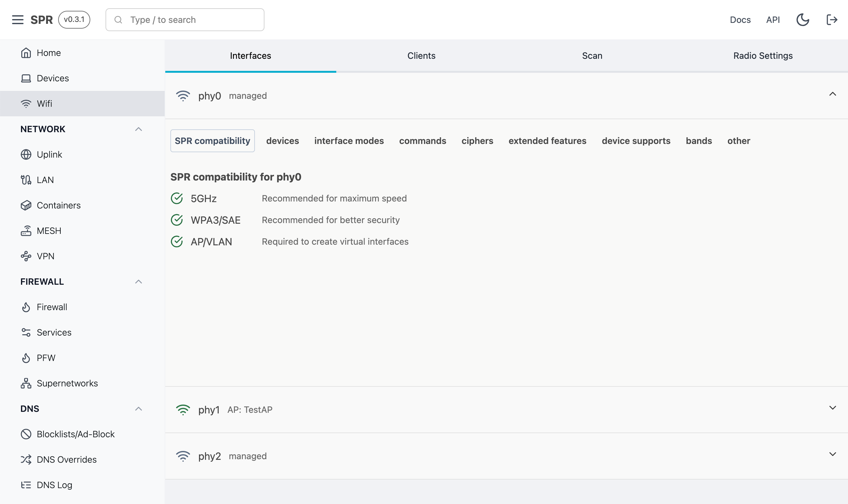Select the extended features sub-tab

coord(547,141)
